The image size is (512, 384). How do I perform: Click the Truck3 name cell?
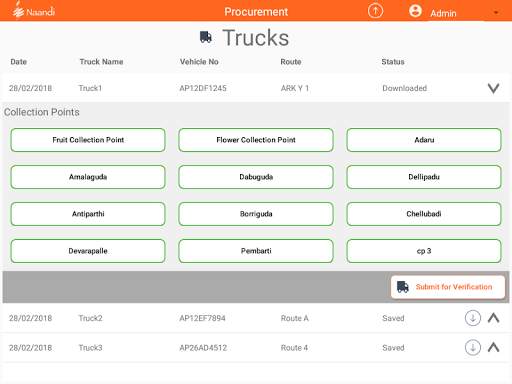click(x=90, y=348)
